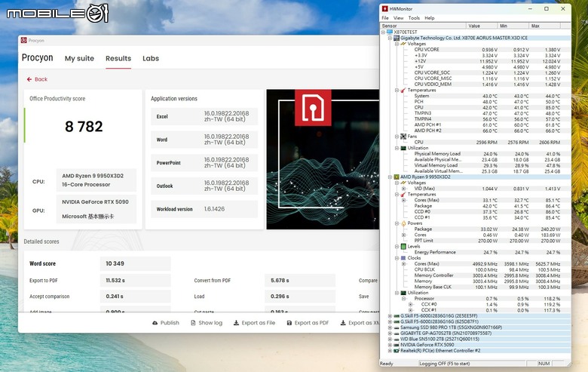
Task: Click the Temperatures thermometer icon under the Gigabyte motherboard
Action: [403, 90]
